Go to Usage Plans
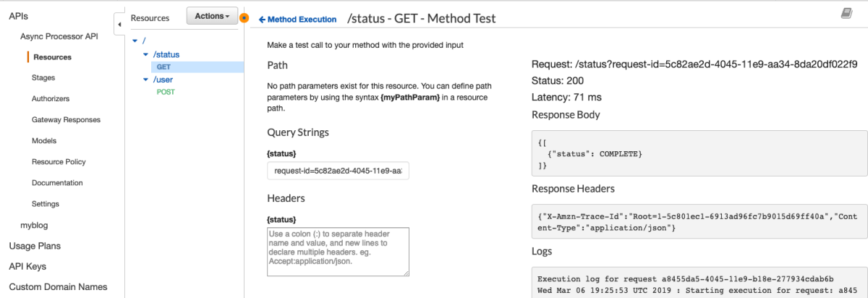 [35, 246]
